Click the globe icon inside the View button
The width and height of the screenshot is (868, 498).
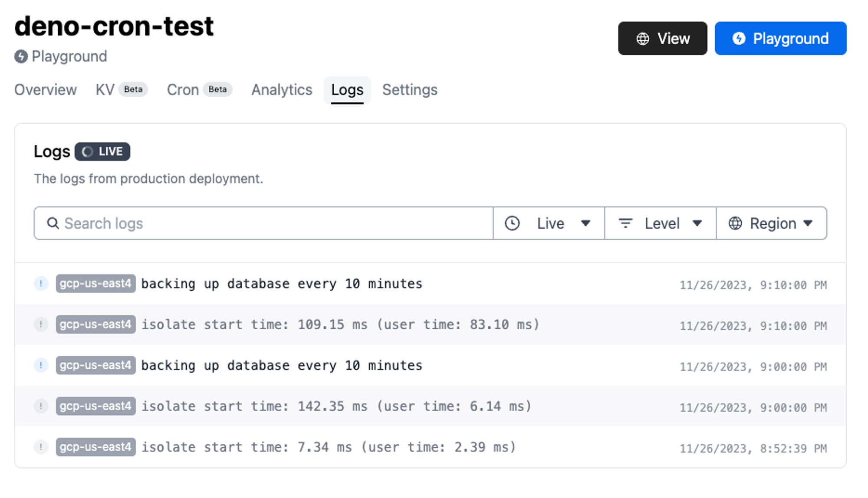pos(642,38)
